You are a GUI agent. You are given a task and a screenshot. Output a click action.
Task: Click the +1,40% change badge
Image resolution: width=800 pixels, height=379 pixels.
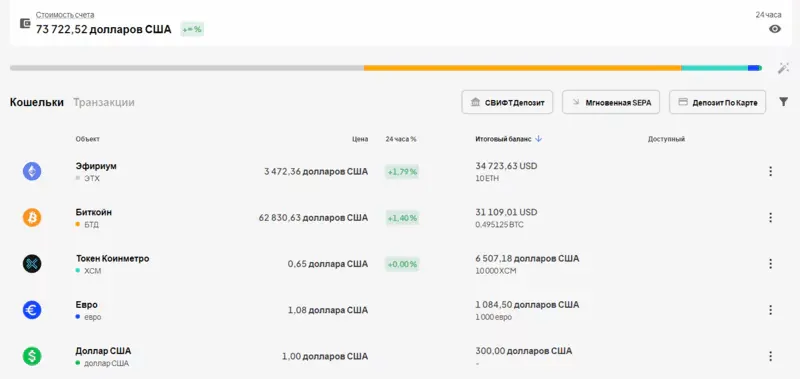pos(402,218)
